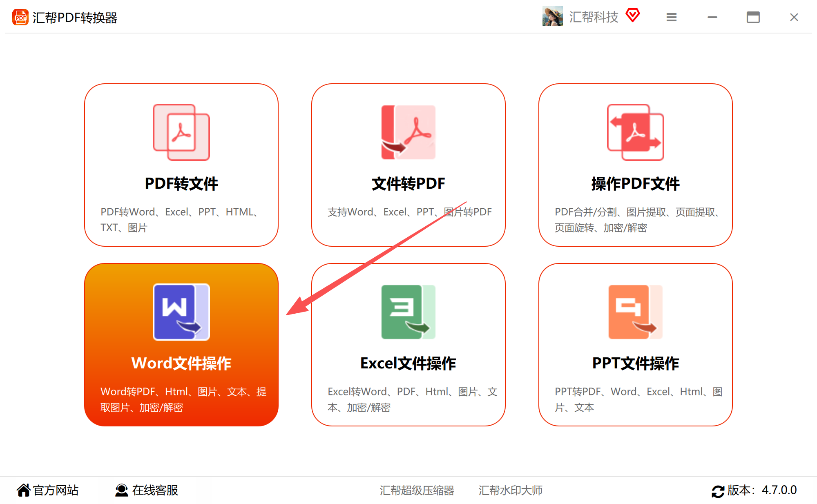Select the Excel文件操作 card title

click(x=408, y=363)
